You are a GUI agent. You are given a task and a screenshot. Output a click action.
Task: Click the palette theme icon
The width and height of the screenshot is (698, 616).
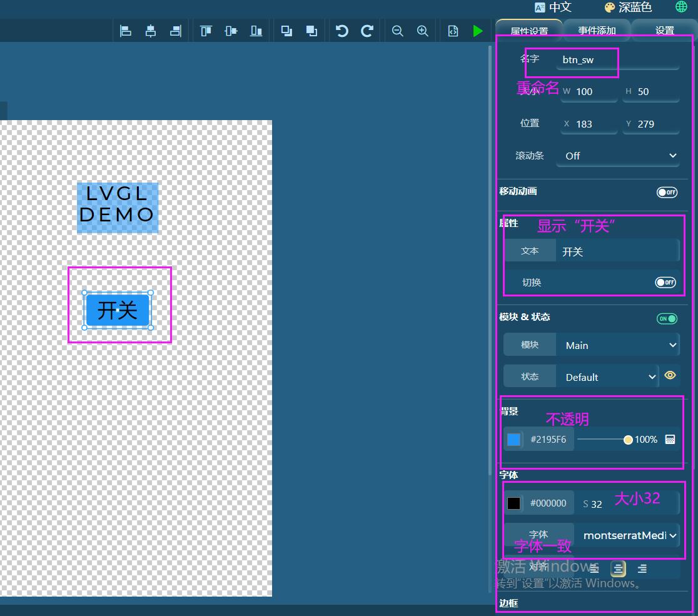pyautogui.click(x=609, y=7)
